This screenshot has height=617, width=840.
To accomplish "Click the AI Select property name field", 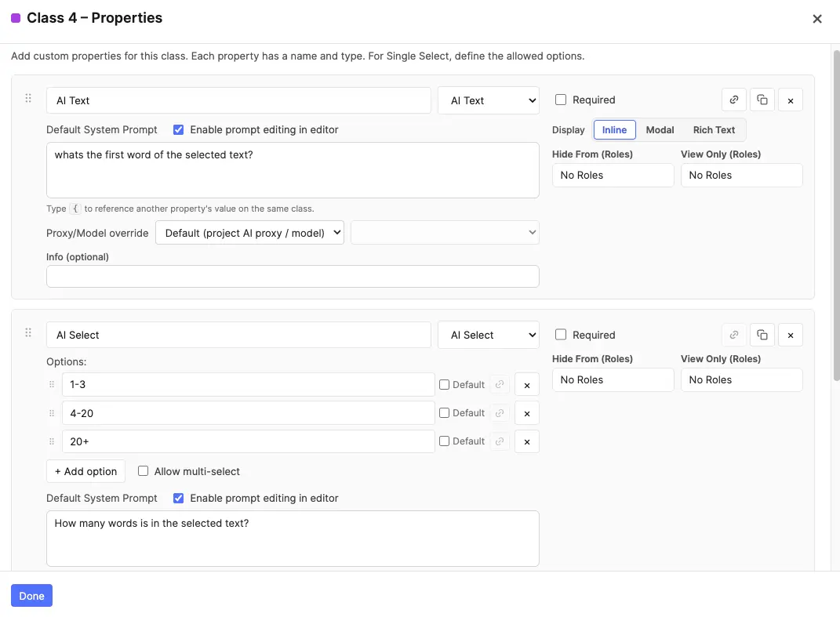I will coord(238,335).
